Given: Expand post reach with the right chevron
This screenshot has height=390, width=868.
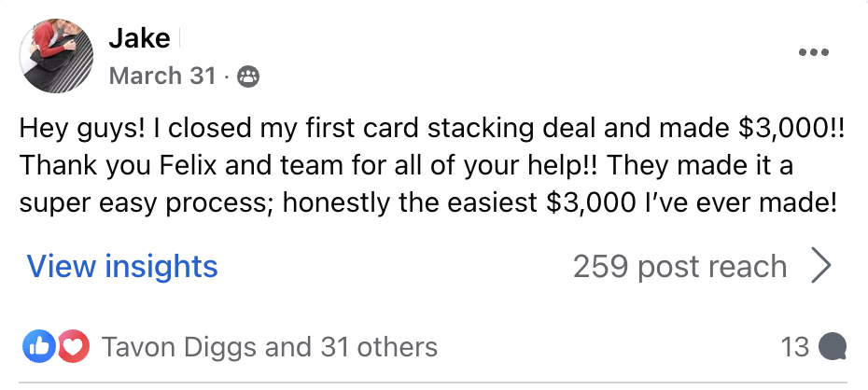Looking at the screenshot, I should pos(820,267).
